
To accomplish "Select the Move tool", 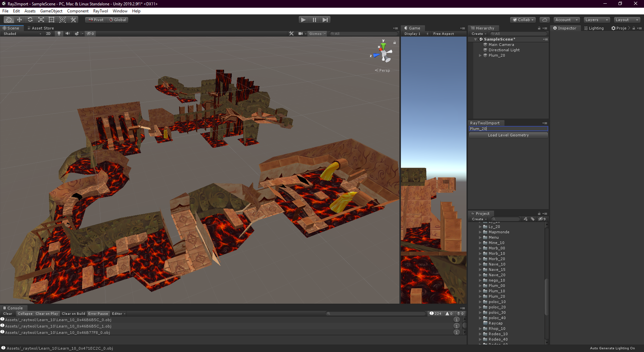I will 19,20.
